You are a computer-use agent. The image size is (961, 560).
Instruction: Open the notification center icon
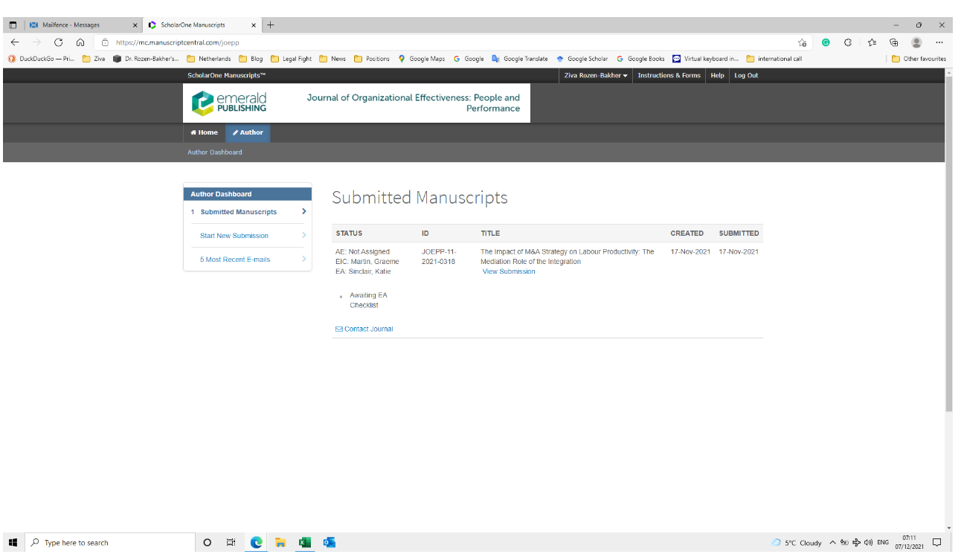[937, 542]
